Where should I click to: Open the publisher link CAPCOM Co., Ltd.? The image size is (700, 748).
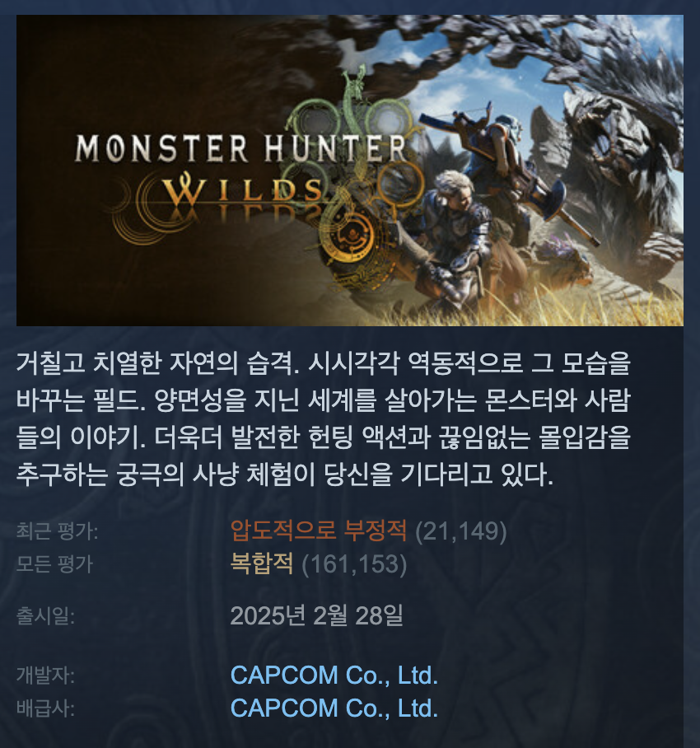334,708
